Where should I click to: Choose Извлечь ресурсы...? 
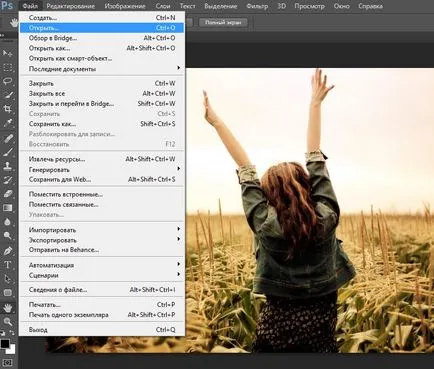click(x=102, y=159)
